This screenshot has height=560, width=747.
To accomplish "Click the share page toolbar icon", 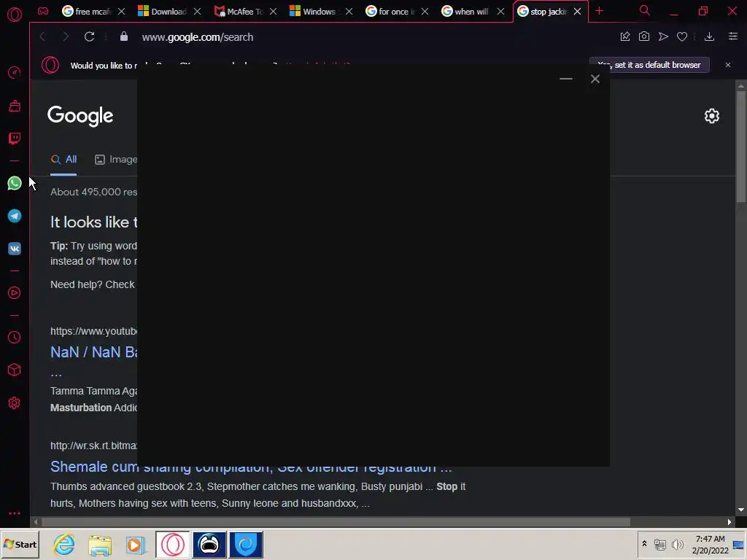I will pyautogui.click(x=625, y=36).
